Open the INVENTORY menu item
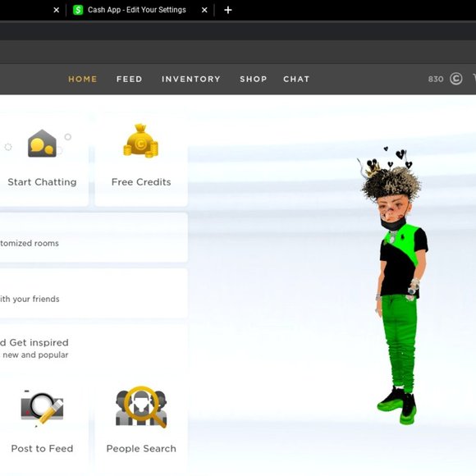Image resolution: width=476 pixels, height=476 pixels. pyautogui.click(x=191, y=80)
